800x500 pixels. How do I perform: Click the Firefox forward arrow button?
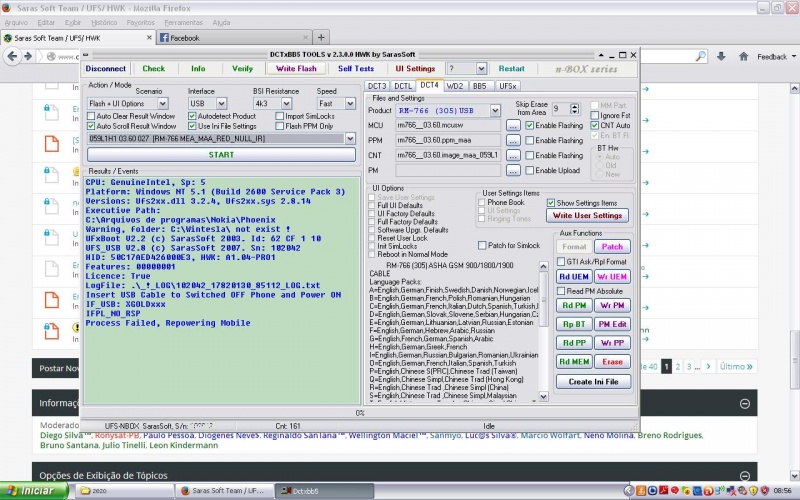29,56
